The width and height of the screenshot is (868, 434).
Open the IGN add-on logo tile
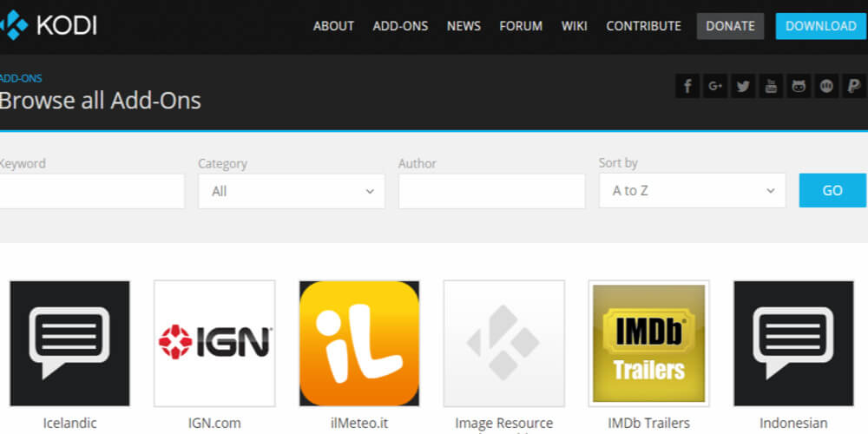(x=214, y=343)
